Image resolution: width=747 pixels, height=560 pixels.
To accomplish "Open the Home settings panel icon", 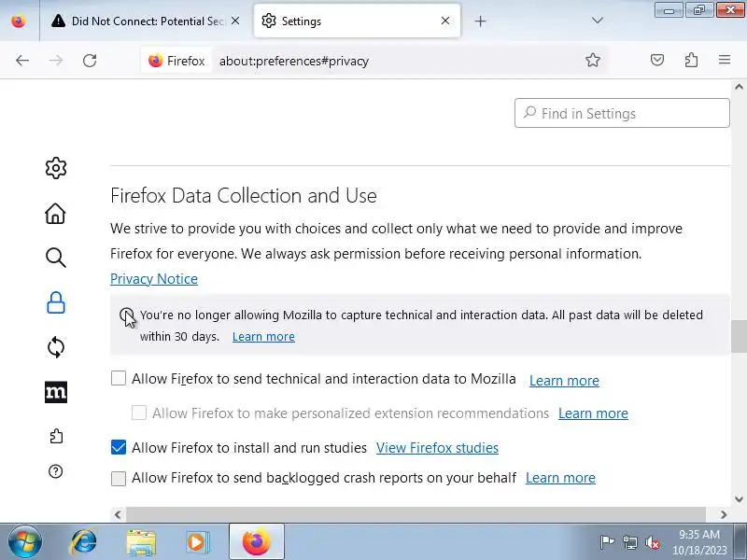I will 56,214.
